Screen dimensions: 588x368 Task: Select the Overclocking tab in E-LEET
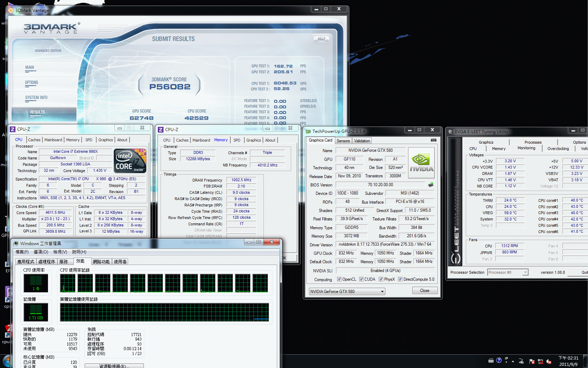pyautogui.click(x=558, y=149)
